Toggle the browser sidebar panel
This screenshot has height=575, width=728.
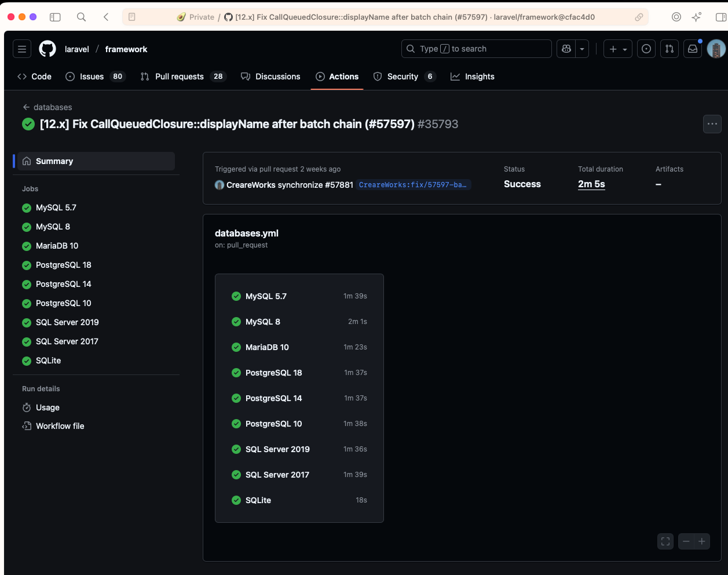[55, 17]
